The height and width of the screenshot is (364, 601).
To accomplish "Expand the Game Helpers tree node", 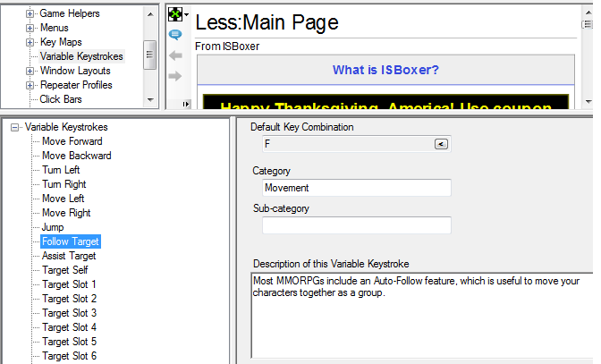I will click(x=30, y=13).
